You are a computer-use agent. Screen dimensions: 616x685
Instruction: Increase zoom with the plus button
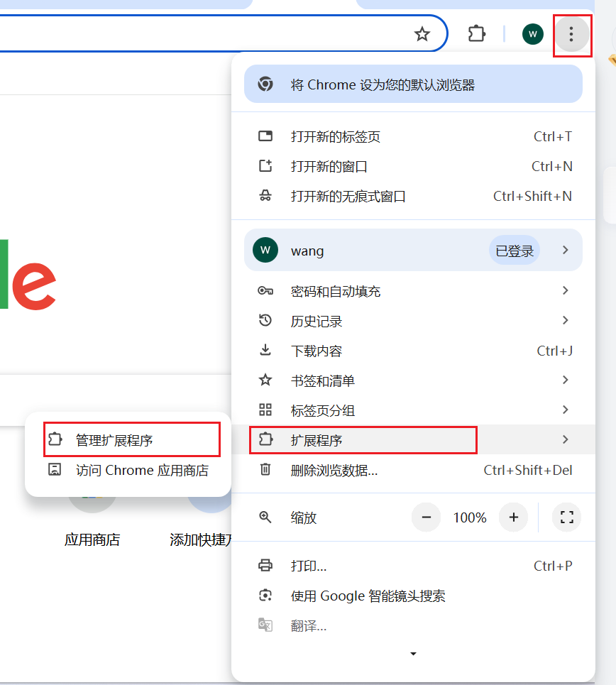[514, 517]
